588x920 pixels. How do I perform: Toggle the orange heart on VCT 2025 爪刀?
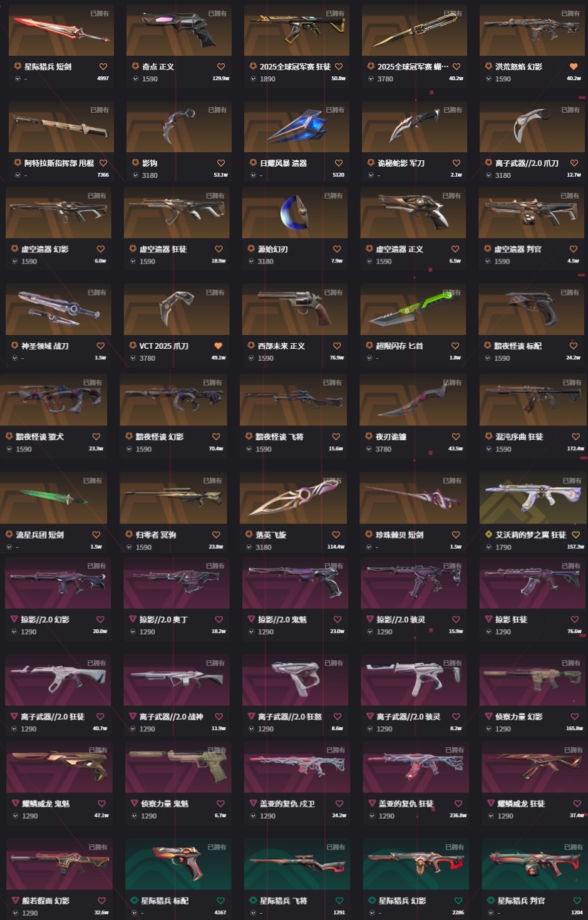pyautogui.click(x=219, y=346)
